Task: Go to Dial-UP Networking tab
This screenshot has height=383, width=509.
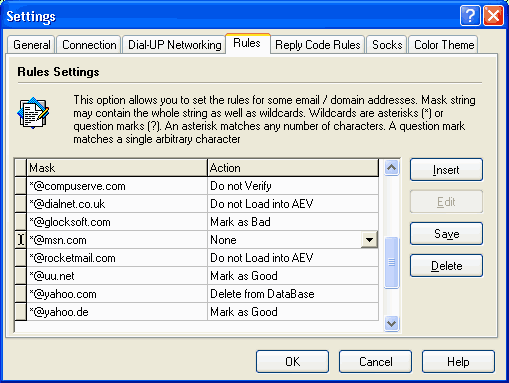Action: [x=174, y=45]
